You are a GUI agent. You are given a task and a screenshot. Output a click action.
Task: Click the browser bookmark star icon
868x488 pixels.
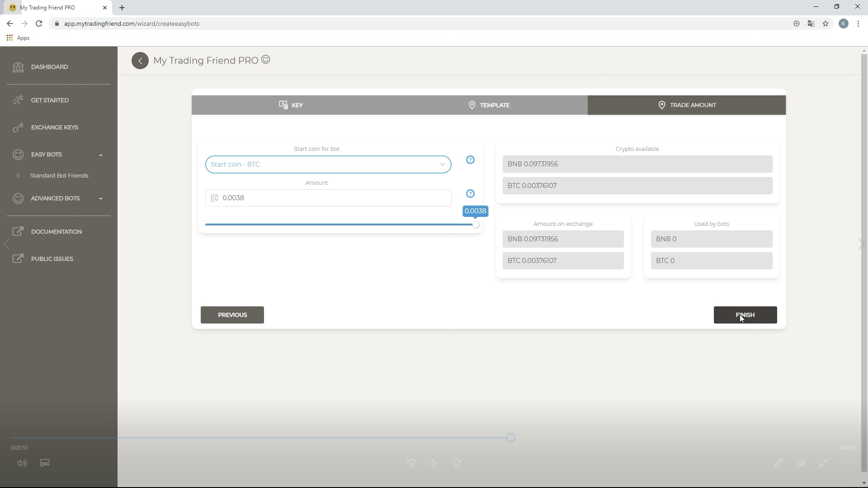826,23
